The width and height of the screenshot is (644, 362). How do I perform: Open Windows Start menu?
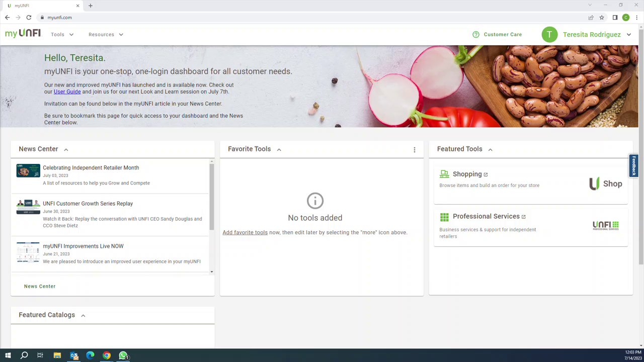coord(8,356)
